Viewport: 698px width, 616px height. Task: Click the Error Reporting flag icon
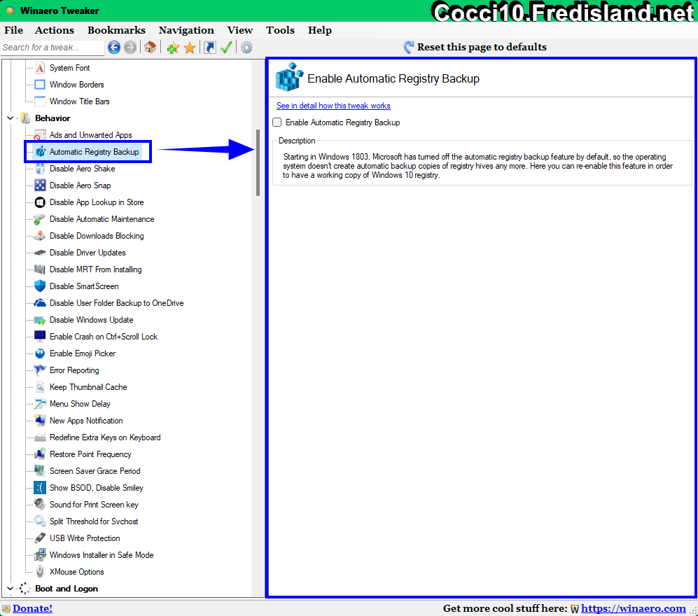click(40, 370)
